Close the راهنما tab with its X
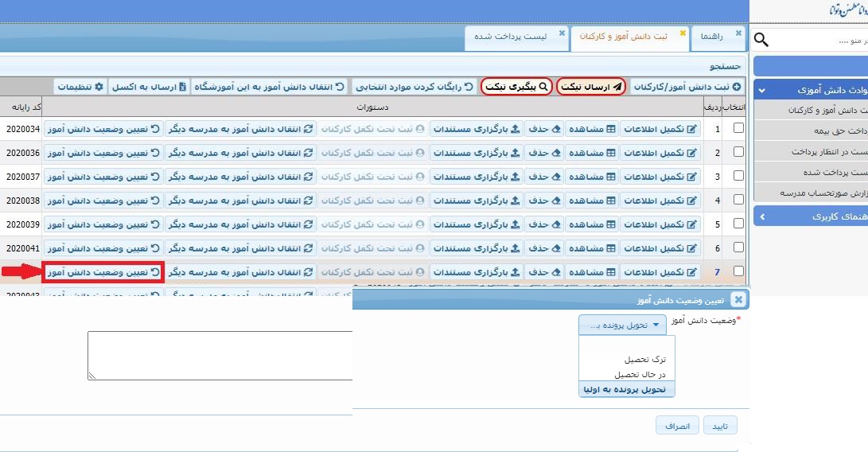Image resolution: width=868 pixels, height=452 pixels. [x=738, y=33]
